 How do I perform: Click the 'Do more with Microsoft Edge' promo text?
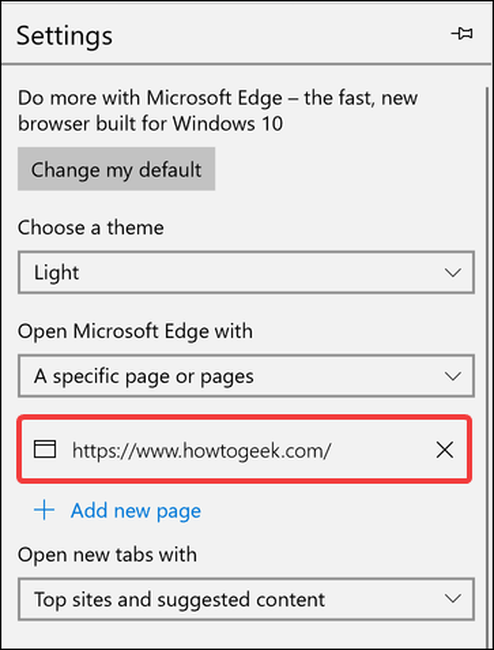click(x=218, y=111)
